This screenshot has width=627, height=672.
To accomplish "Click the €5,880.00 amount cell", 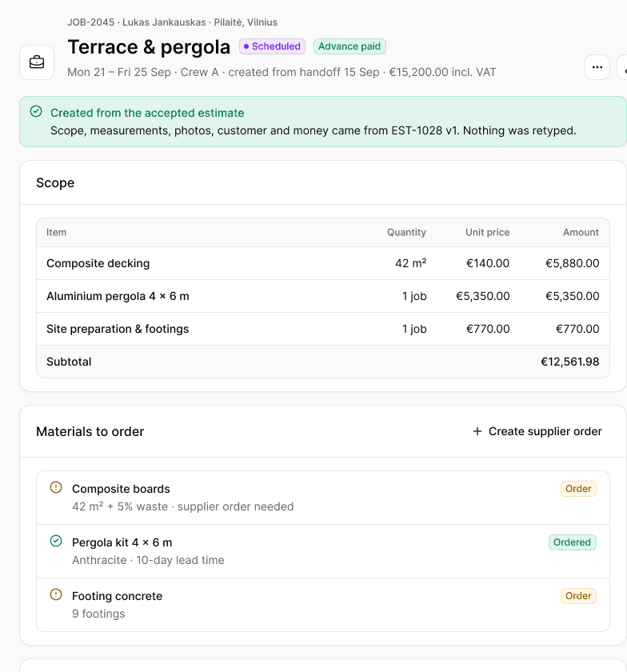I will pyautogui.click(x=572, y=263).
